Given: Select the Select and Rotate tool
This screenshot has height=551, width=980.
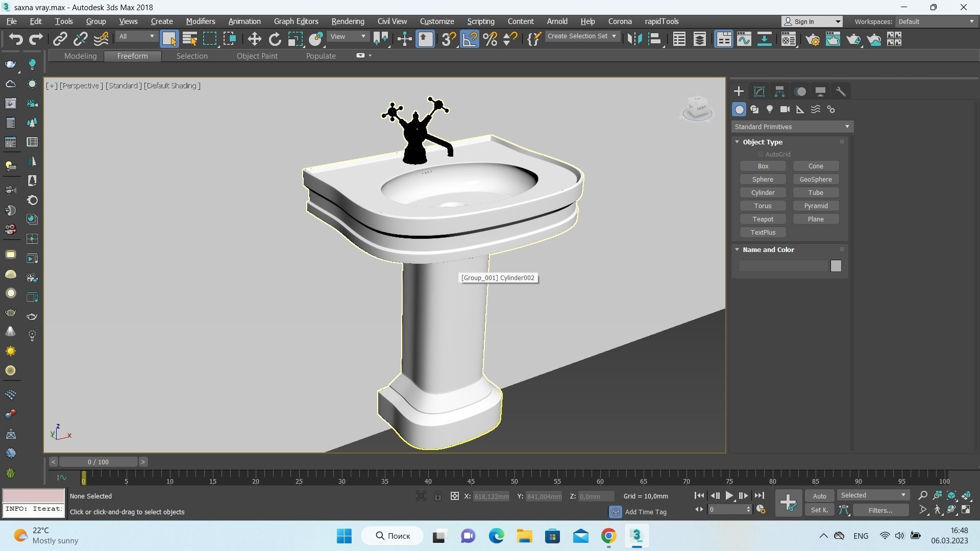Looking at the screenshot, I should (x=275, y=39).
